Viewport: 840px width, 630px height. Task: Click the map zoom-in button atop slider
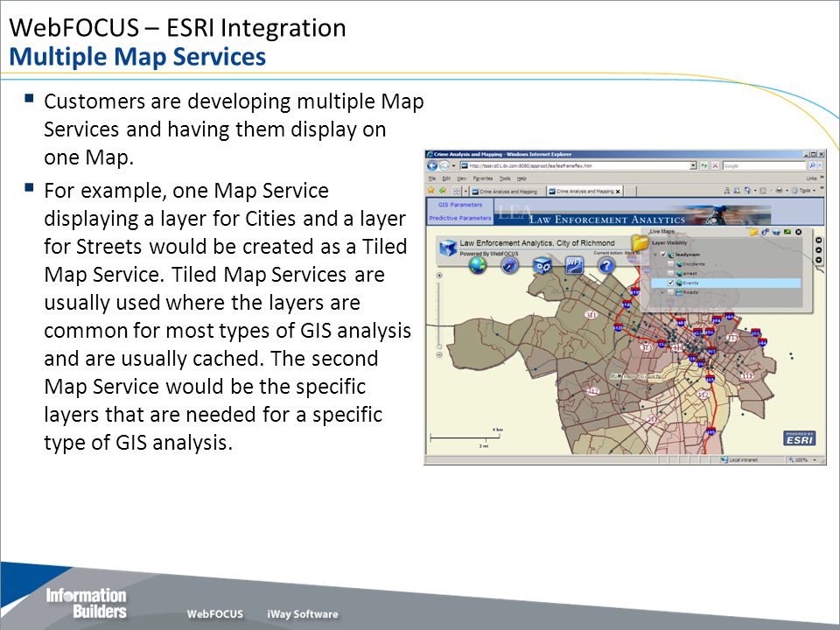click(439, 276)
